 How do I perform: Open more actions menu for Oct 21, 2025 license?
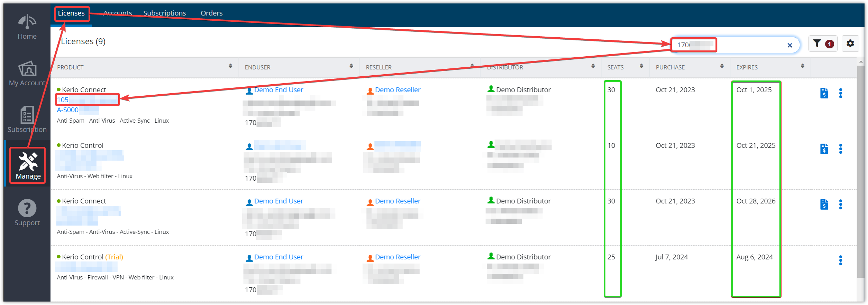pyautogui.click(x=841, y=149)
